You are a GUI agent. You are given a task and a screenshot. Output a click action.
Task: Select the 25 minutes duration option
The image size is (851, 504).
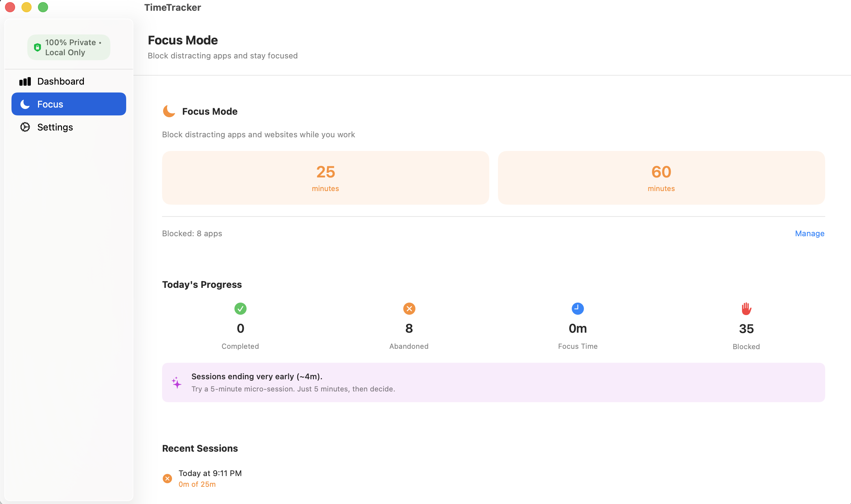click(x=325, y=177)
